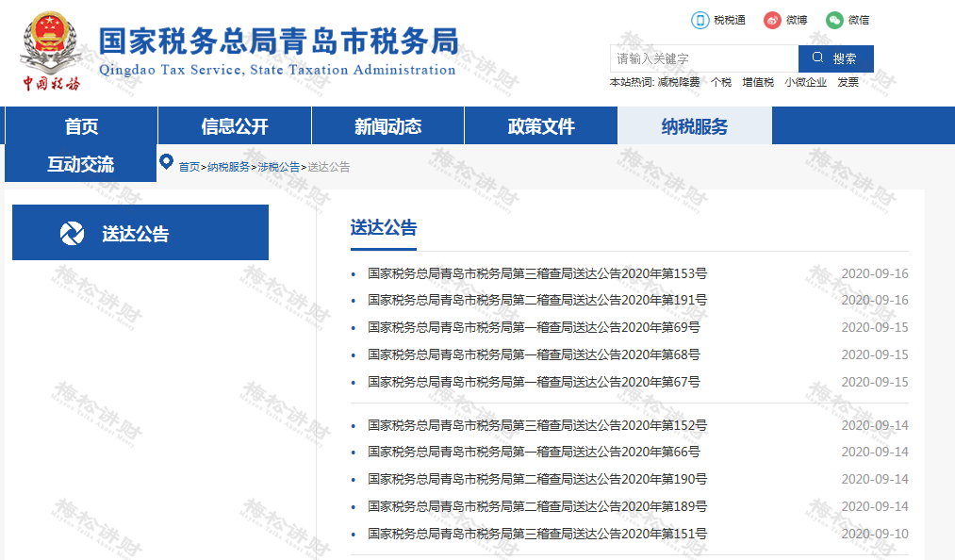Click the 送达公告 content heading
The image size is (955, 560).
click(x=384, y=228)
